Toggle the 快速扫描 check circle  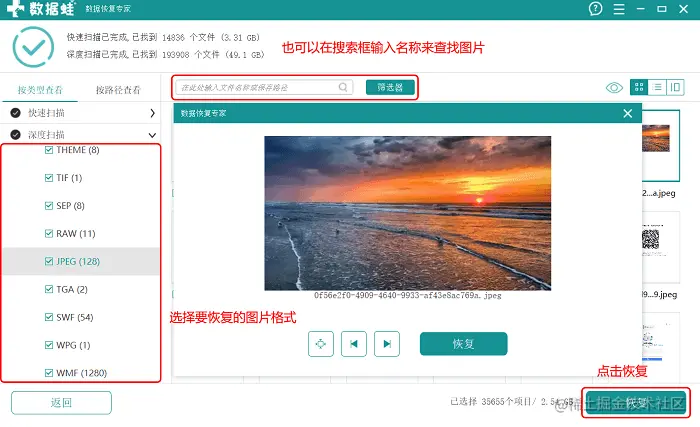[16, 113]
